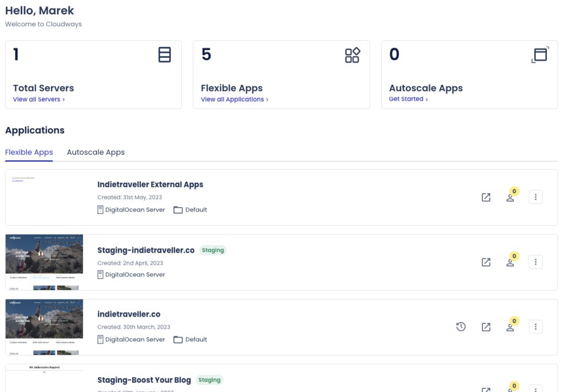Click DigitalOcean Server text under Indietraveller External Apps
Image resolution: width=564 pixels, height=392 pixels.
[135, 210]
